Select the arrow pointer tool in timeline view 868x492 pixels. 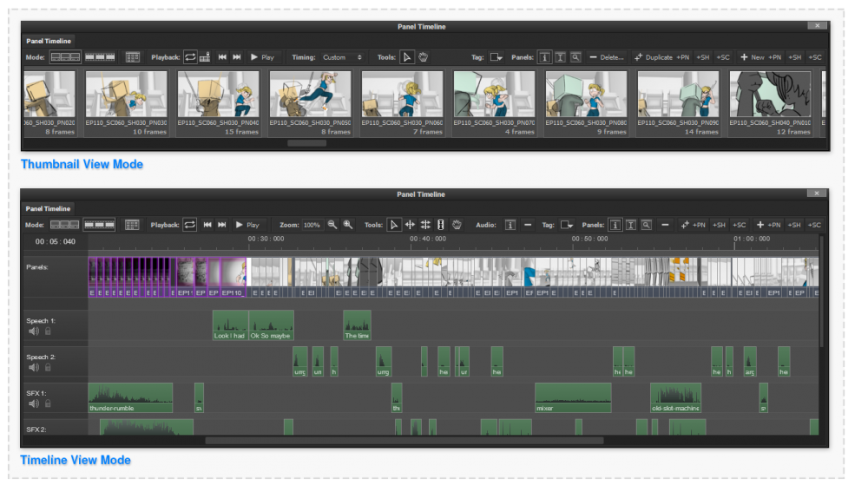pyautogui.click(x=394, y=225)
